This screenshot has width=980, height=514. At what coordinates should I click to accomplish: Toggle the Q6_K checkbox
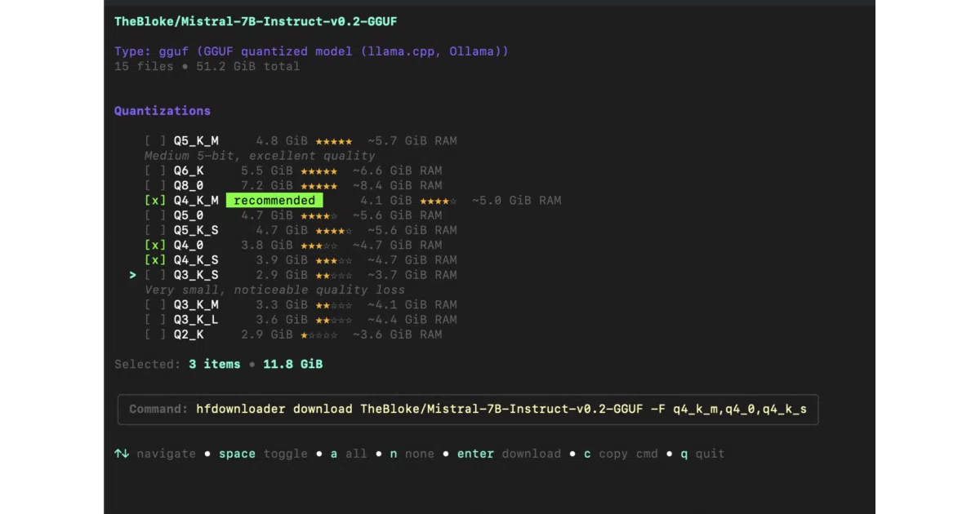(x=155, y=171)
